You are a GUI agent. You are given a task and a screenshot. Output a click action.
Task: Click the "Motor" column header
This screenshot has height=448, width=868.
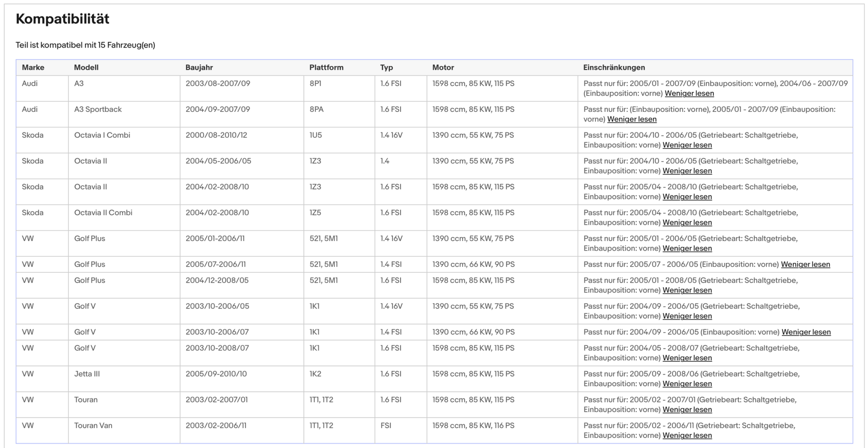coord(443,68)
